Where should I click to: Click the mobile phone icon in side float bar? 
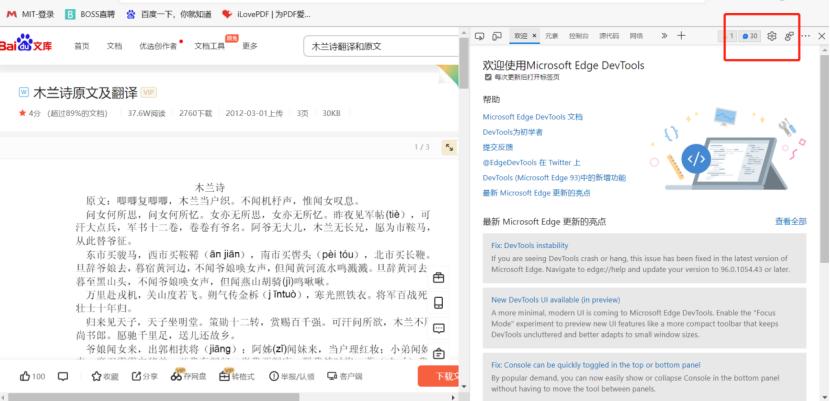(x=438, y=303)
